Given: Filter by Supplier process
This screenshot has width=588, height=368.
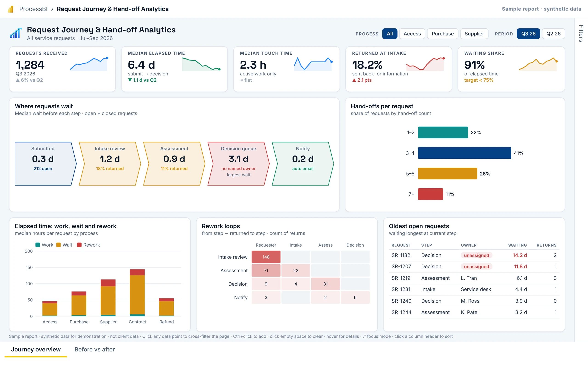Looking at the screenshot, I should [474, 34].
